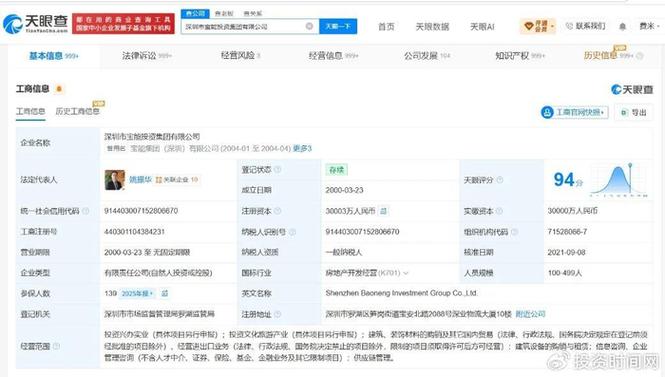The width and height of the screenshot is (665, 377).
Task: Click help icon next to 天眼评分
Action: (x=500, y=180)
